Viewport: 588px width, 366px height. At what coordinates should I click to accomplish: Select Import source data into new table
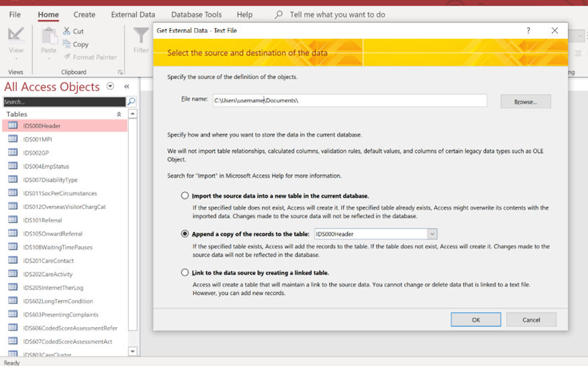185,196
